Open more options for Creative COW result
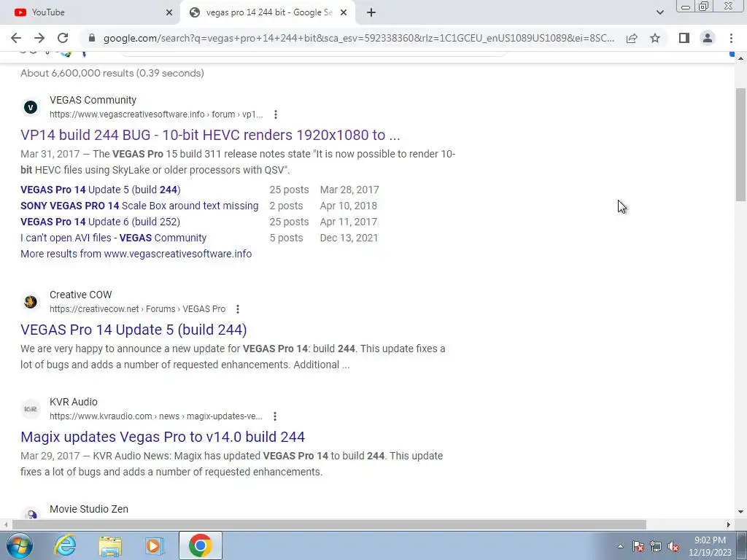This screenshot has height=560, width=747. pos(238,309)
